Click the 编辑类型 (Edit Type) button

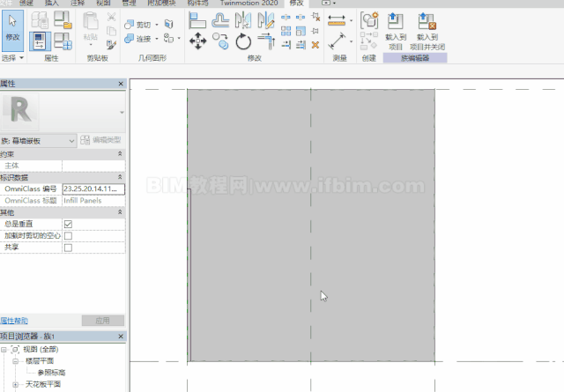pos(100,140)
